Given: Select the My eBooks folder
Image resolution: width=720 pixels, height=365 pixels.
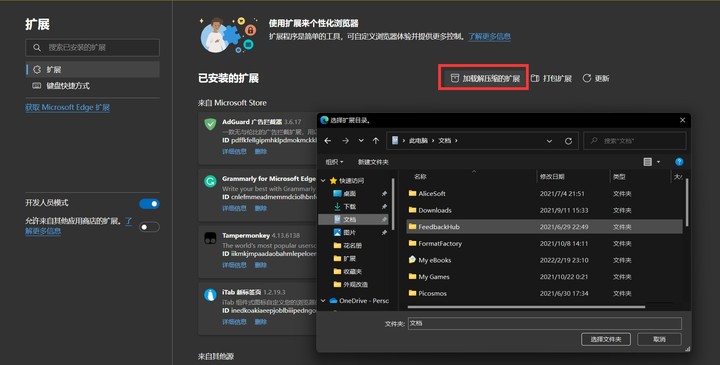Looking at the screenshot, I should click(x=545, y=260).
